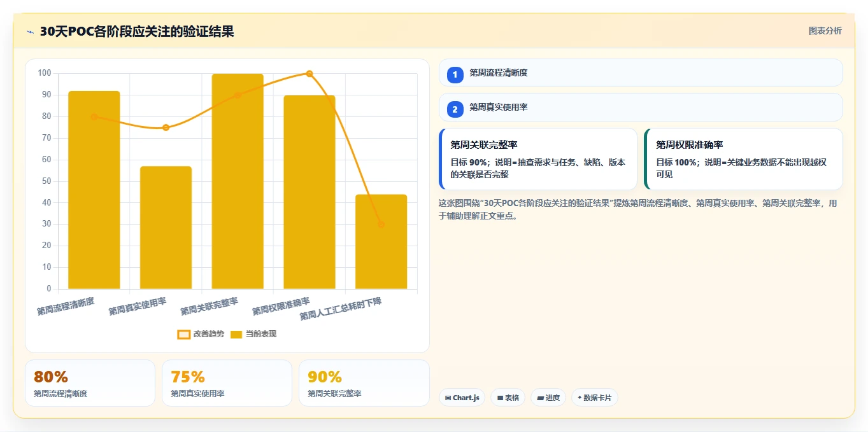Viewport: 868px width, 432px height.
Task: Open the 第周权限准确率 target card
Action: (x=743, y=159)
